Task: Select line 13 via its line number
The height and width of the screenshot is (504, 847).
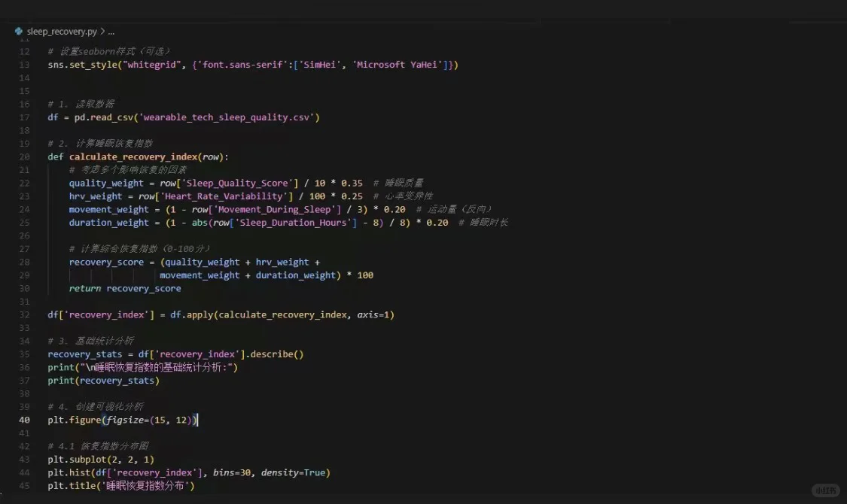Action: click(24, 65)
